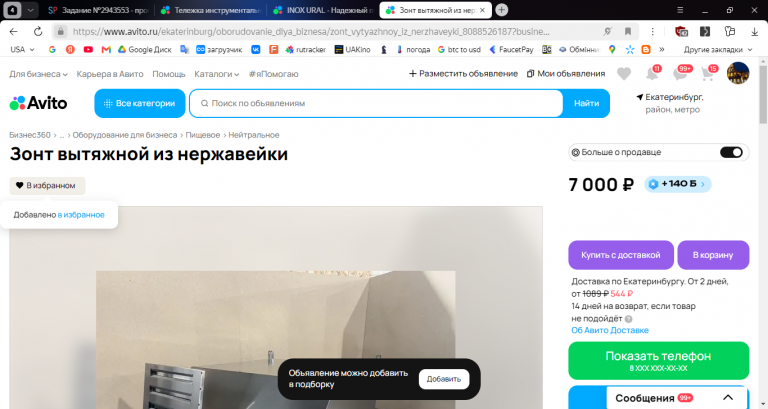Open the Об Авито Доставке link
Screen dimensions: 768x409
[610, 330]
